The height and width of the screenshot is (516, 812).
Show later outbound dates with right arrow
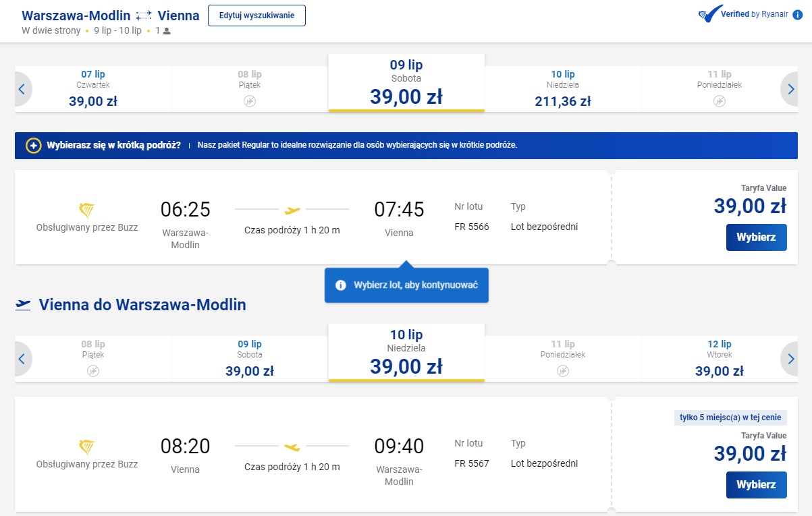pos(790,88)
